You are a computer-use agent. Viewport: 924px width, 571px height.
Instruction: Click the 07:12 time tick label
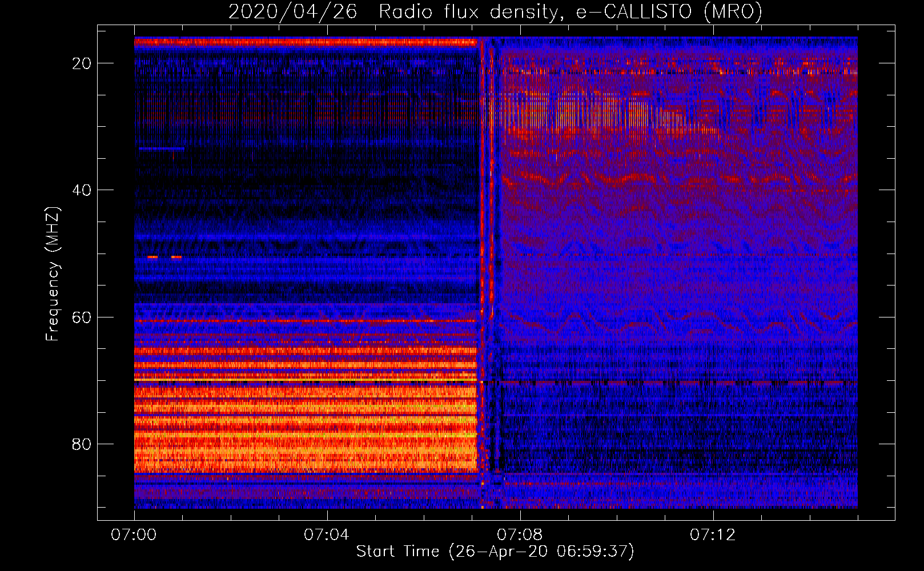tap(713, 535)
